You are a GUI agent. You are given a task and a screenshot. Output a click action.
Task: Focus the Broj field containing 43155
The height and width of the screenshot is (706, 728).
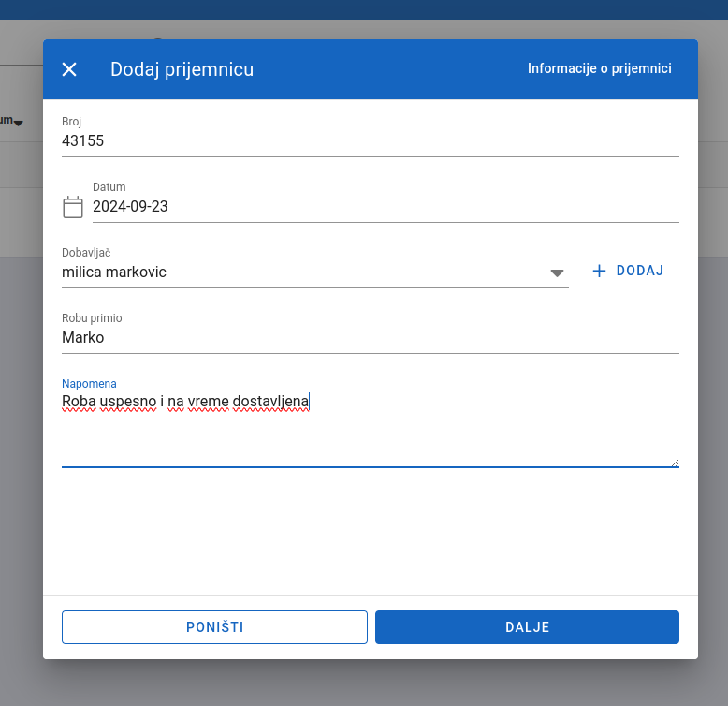(x=370, y=141)
